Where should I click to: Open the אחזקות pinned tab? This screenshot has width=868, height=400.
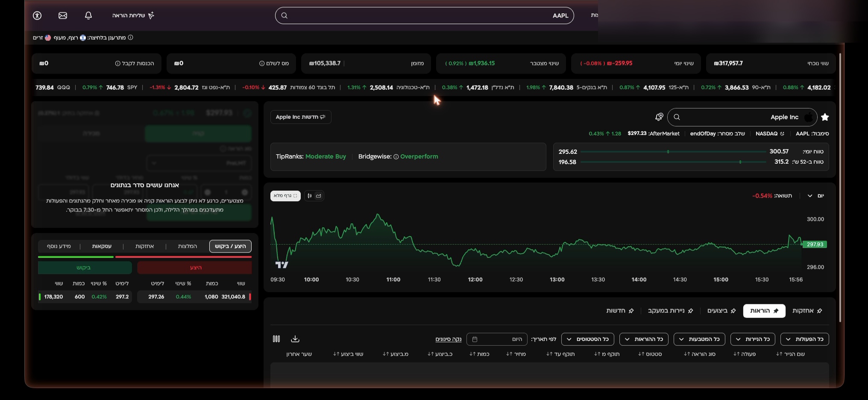807,311
